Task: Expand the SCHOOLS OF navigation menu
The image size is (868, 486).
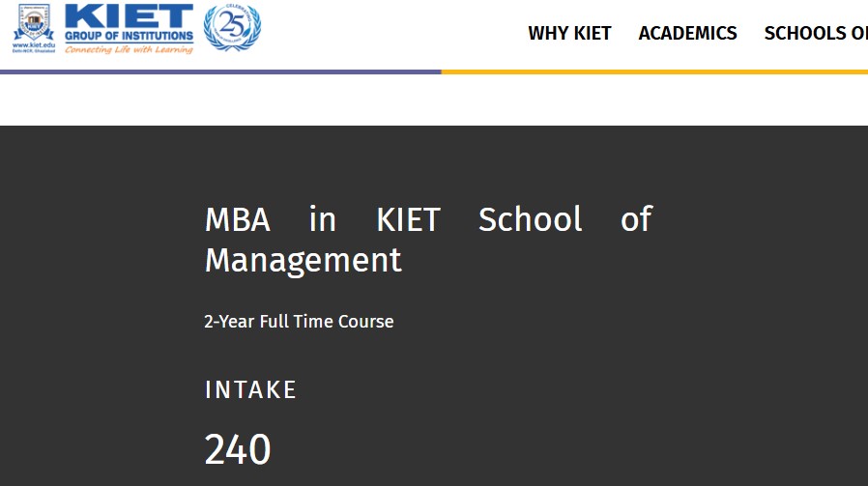Action: pos(816,33)
